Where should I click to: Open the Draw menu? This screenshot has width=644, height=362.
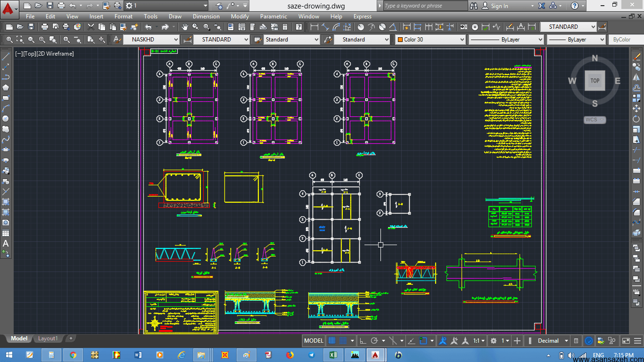pos(175,16)
